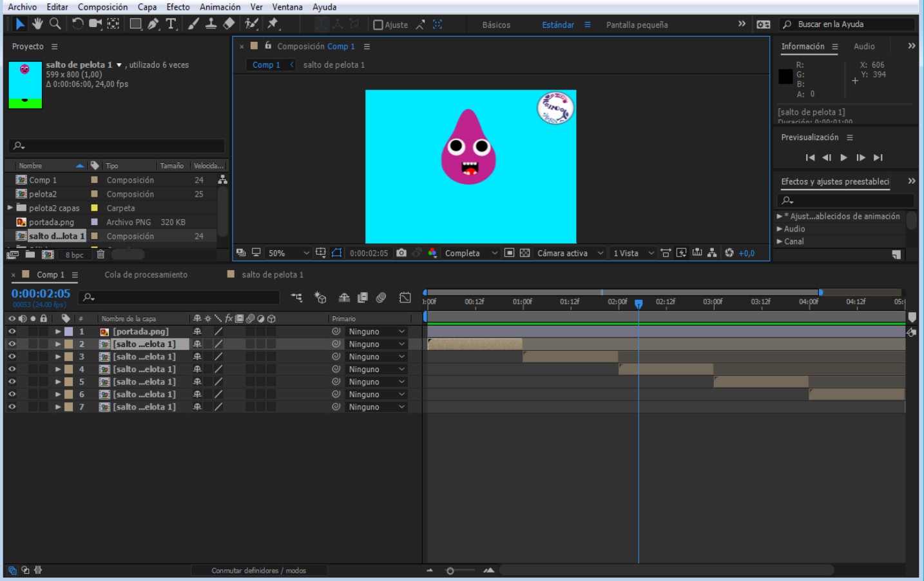
Task: Expand the pelota2 capas folder
Action: [x=10, y=208]
